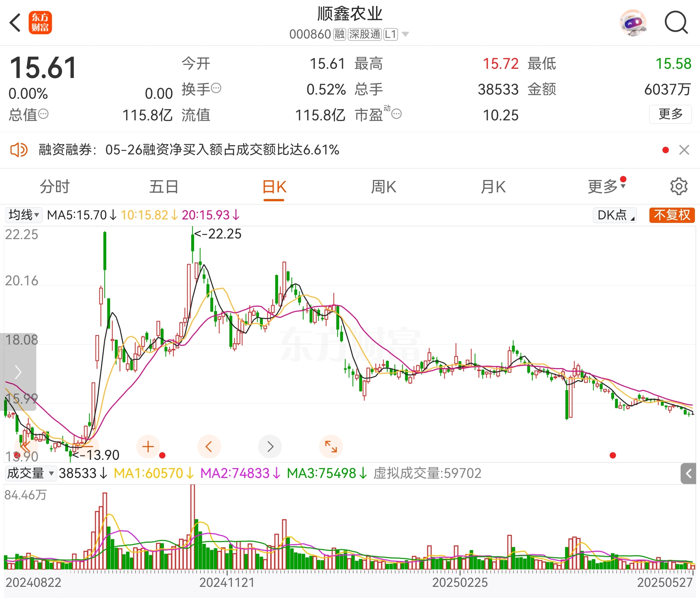Jump to earliest data with double-arrow button
The image size is (700, 598).
(x=26, y=446)
